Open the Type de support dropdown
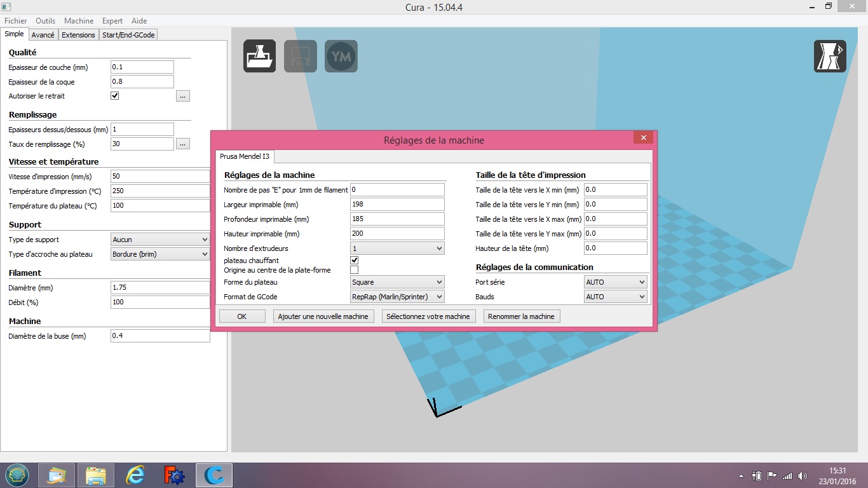 pyautogui.click(x=160, y=240)
